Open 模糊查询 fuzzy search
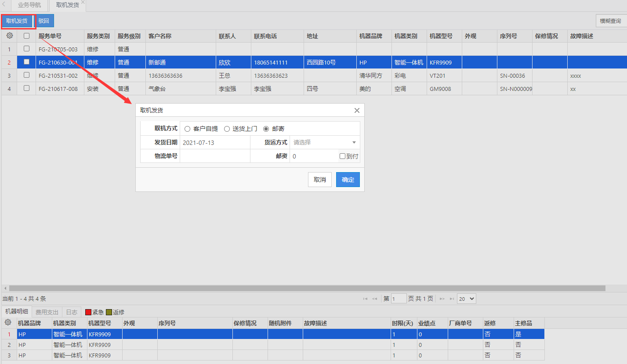Image resolution: width=627 pixels, height=364 pixels. pyautogui.click(x=610, y=21)
